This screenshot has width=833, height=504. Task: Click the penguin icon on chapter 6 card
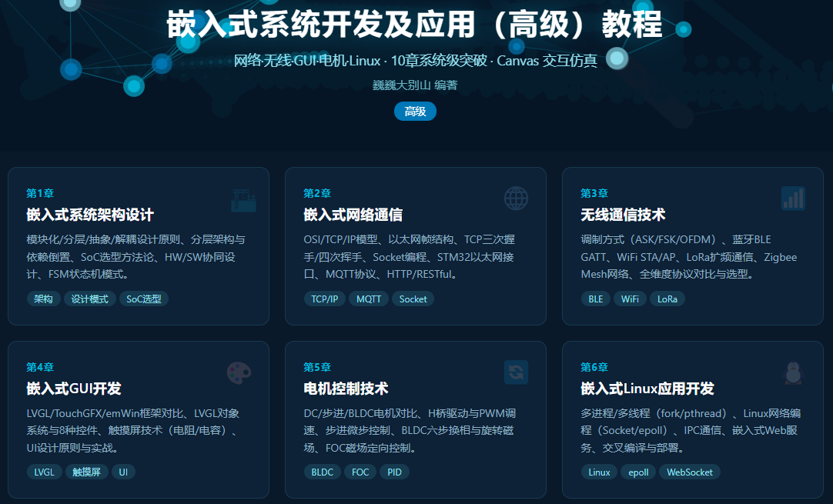[793, 373]
